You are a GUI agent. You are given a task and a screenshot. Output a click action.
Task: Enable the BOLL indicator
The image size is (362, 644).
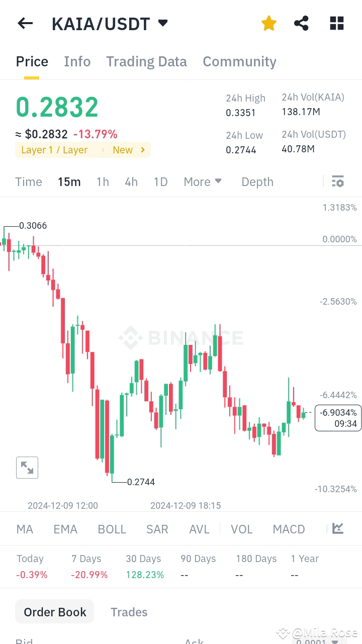point(112,529)
